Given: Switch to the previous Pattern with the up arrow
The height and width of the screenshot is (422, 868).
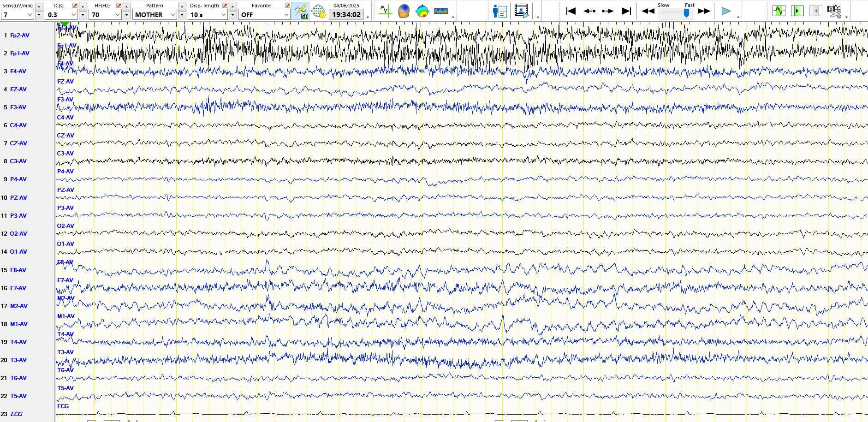Looking at the screenshot, I should click(x=182, y=6).
